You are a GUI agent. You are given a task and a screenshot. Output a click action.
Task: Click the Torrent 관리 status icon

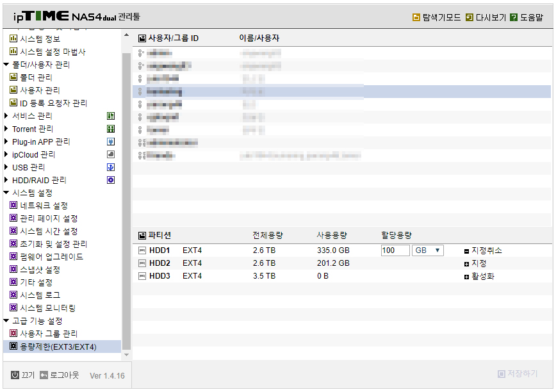111,129
